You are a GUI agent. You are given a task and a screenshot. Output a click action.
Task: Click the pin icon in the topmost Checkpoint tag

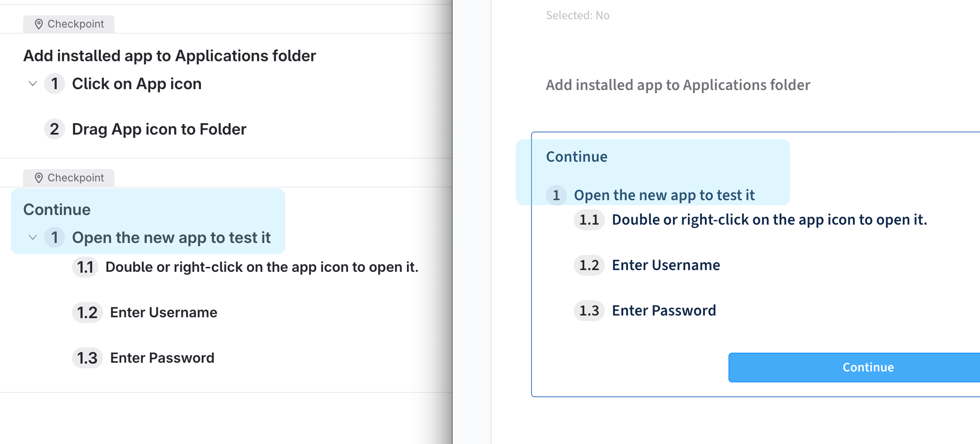pyautogui.click(x=39, y=24)
